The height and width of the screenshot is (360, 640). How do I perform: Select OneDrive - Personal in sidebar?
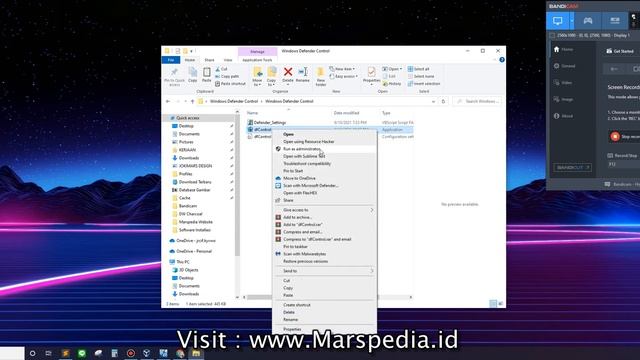pyautogui.click(x=194, y=251)
